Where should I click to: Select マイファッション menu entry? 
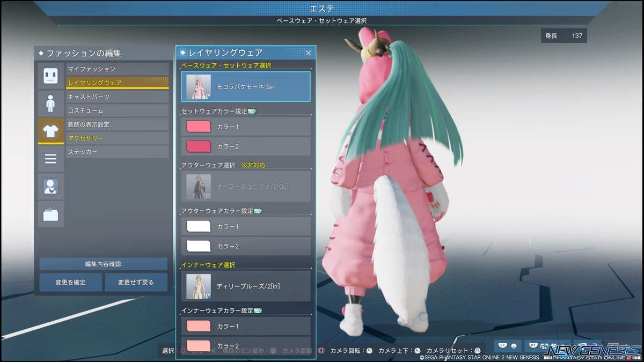click(118, 69)
